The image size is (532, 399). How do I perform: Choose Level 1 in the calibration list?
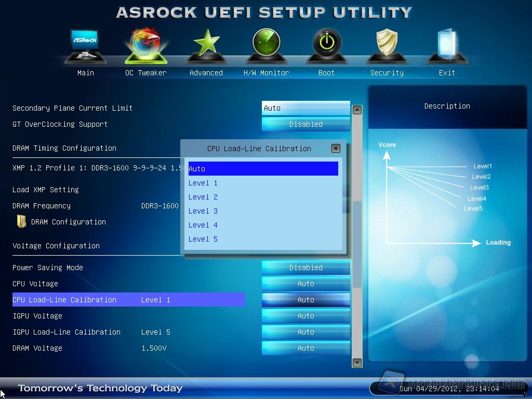(203, 183)
